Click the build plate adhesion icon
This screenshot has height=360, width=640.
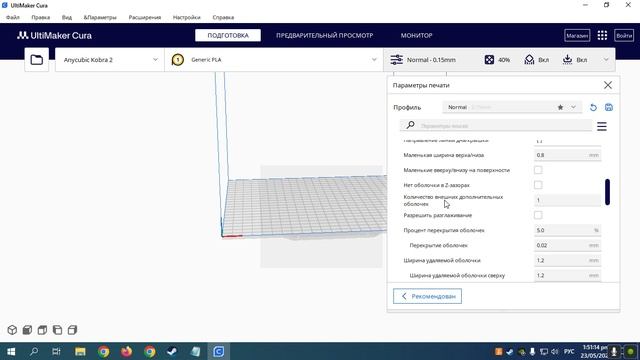[x=567, y=60]
